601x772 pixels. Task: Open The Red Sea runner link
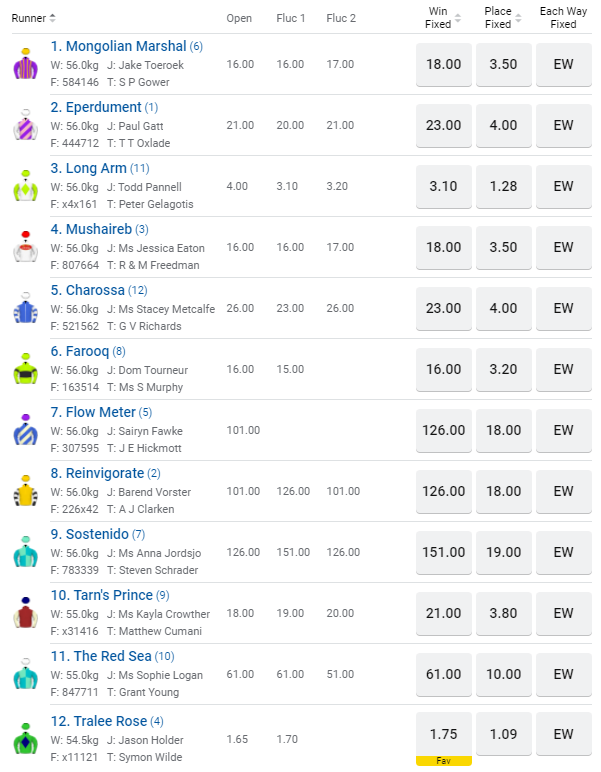pos(111,656)
